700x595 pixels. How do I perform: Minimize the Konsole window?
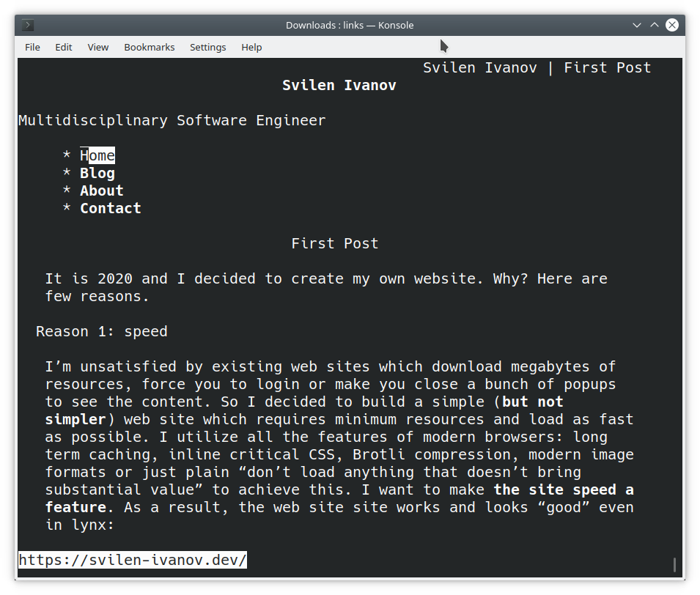(x=637, y=25)
